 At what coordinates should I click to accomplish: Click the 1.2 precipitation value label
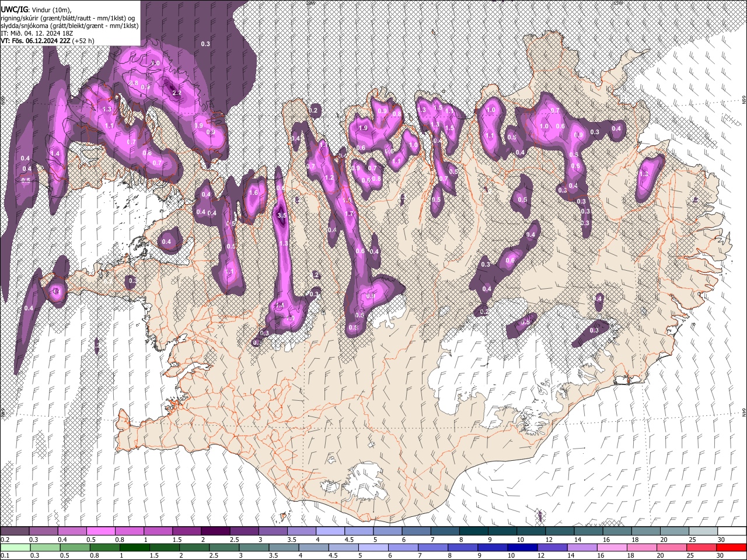point(329,178)
